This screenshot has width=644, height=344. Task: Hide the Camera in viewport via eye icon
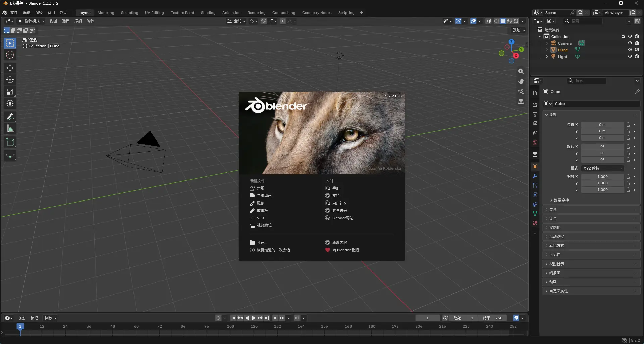tap(630, 43)
